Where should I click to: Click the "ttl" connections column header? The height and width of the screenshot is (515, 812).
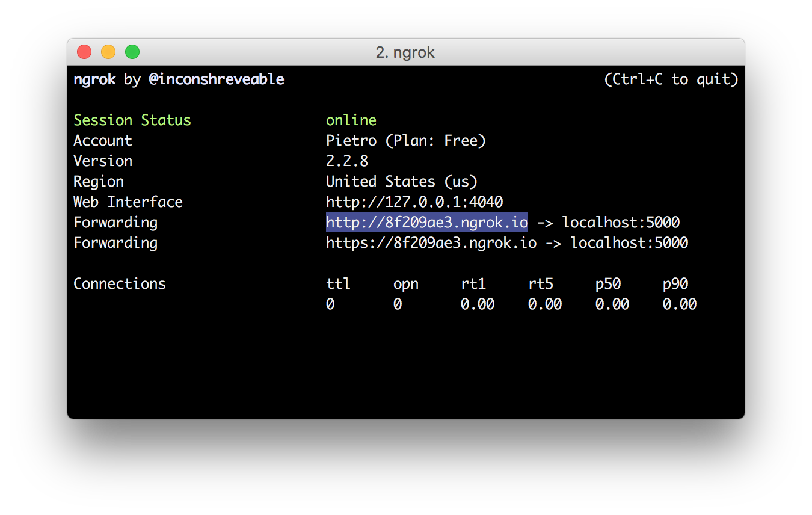pos(338,284)
